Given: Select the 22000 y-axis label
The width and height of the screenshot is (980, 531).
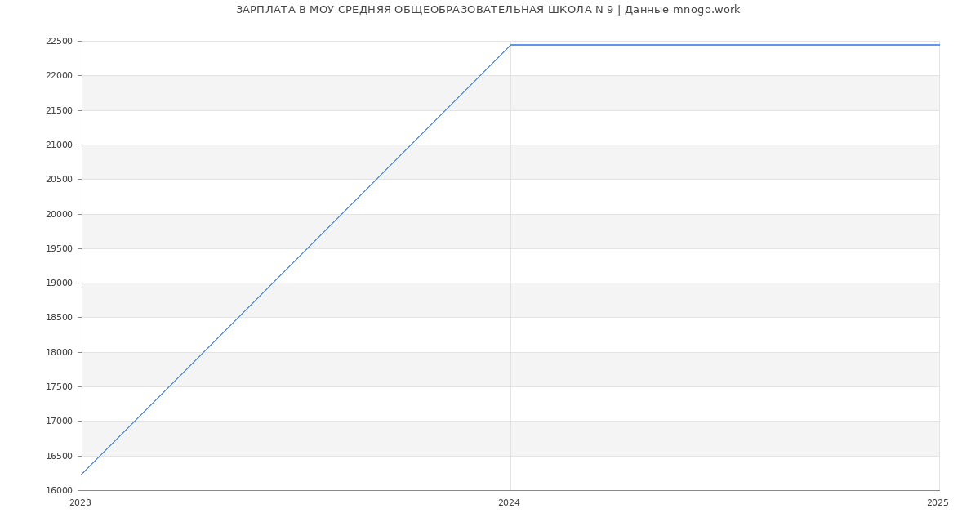Looking at the screenshot, I should (60, 76).
